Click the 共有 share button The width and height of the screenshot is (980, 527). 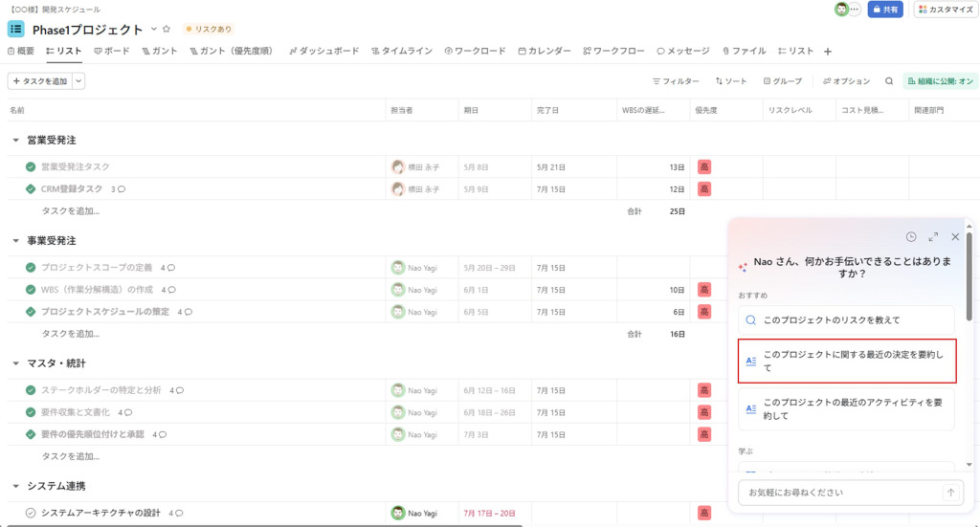coord(885,10)
